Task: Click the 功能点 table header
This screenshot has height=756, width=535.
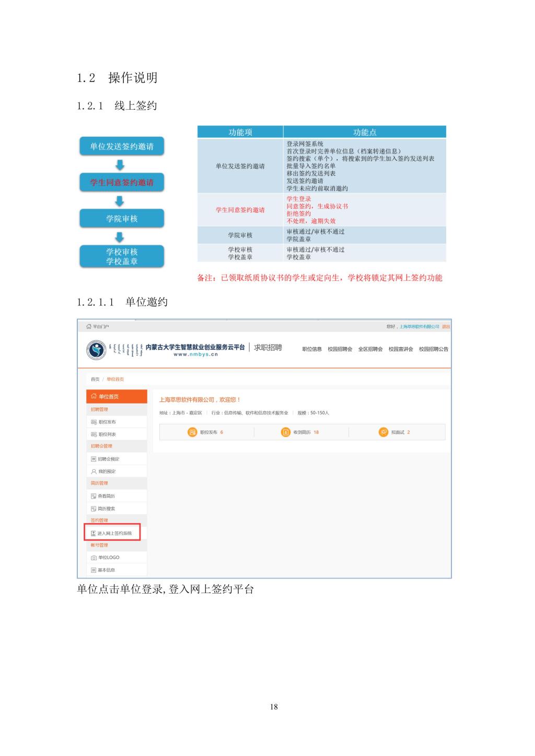Action: tap(365, 132)
